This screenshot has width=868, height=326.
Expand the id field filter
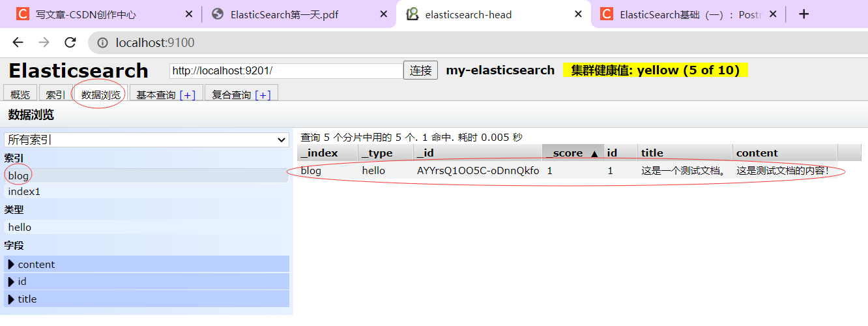[147, 282]
